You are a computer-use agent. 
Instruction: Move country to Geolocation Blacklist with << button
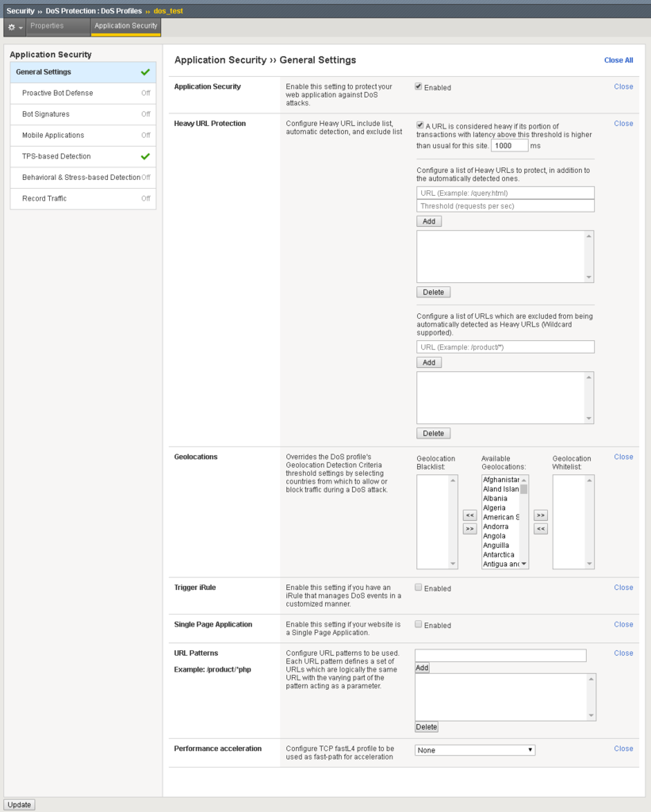[469, 515]
